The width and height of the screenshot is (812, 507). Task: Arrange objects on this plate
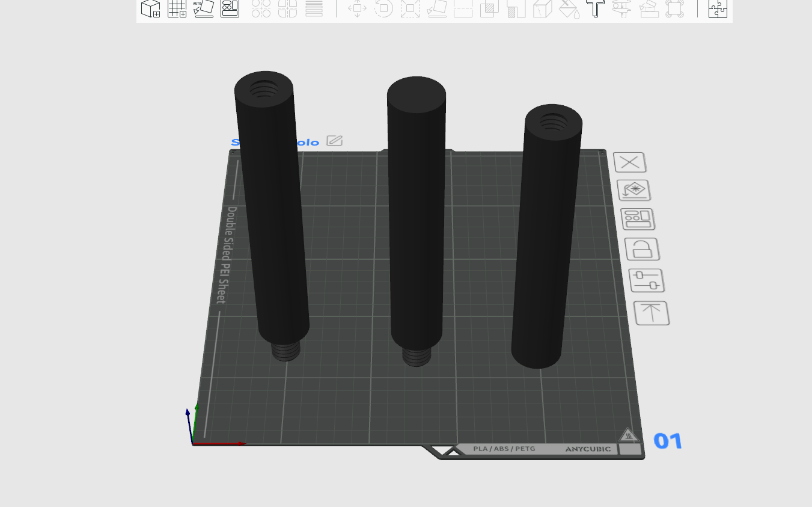pos(638,219)
